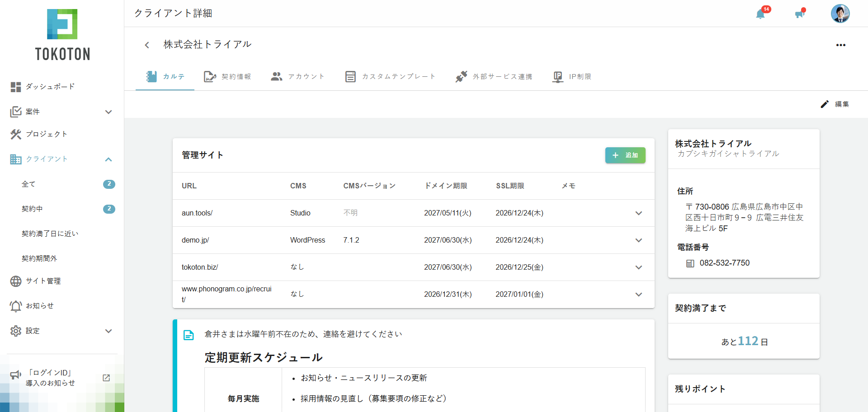Open the 「ログインID」導入のお知らせ link
The width and height of the screenshot is (868, 412).
coord(50,378)
